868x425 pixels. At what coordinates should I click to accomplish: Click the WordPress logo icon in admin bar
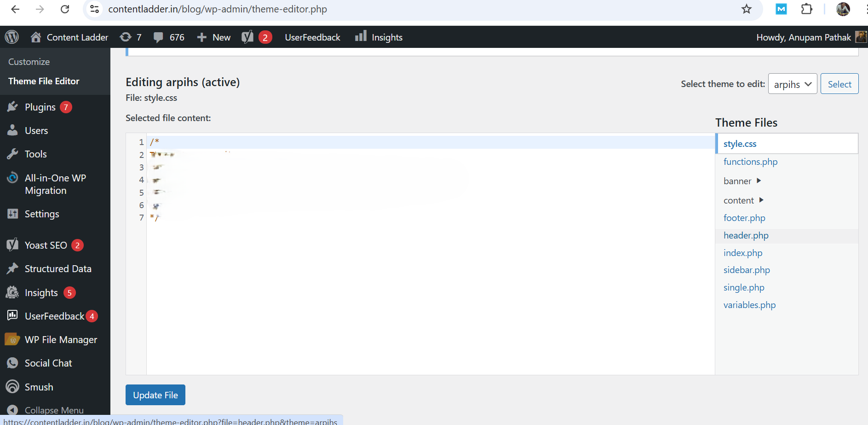[x=12, y=37]
